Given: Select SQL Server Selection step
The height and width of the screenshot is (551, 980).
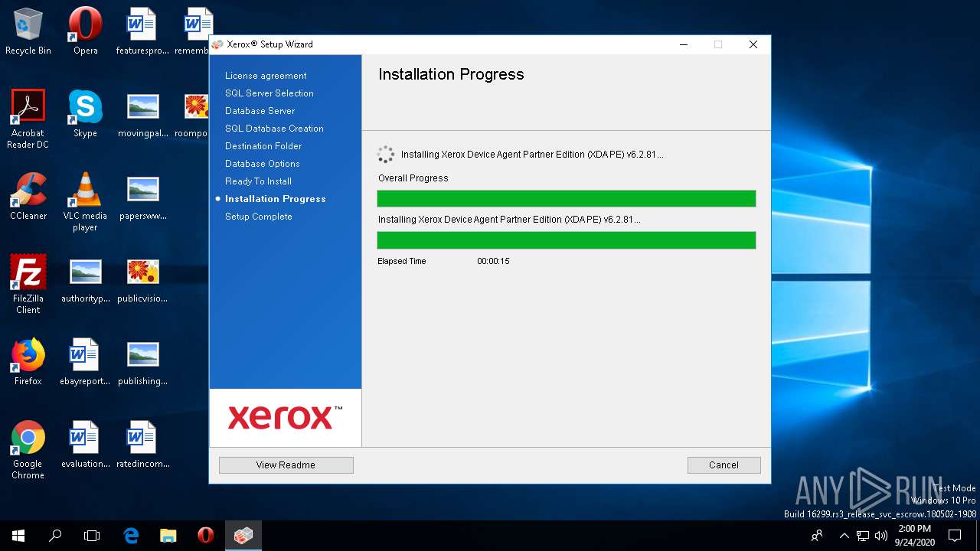Looking at the screenshot, I should point(269,93).
